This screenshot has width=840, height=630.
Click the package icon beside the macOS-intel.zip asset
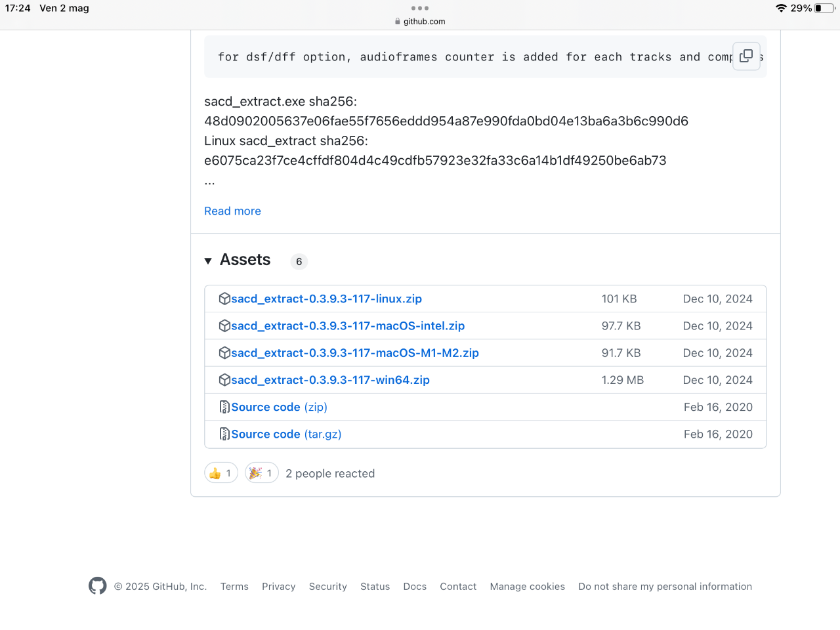(224, 325)
